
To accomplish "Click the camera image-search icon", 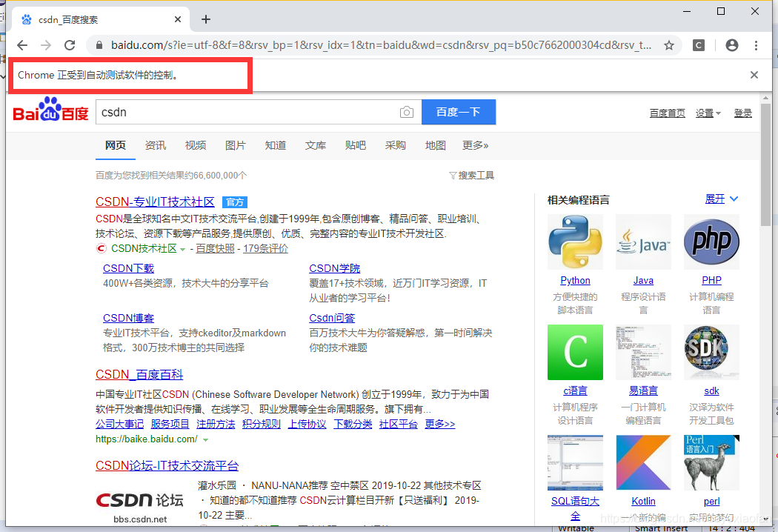I will coord(406,112).
